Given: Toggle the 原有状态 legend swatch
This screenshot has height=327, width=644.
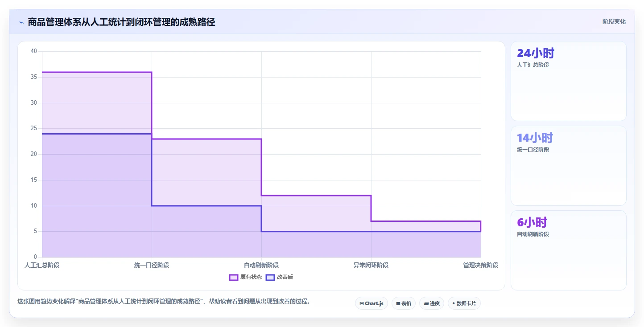Looking at the screenshot, I should [234, 277].
